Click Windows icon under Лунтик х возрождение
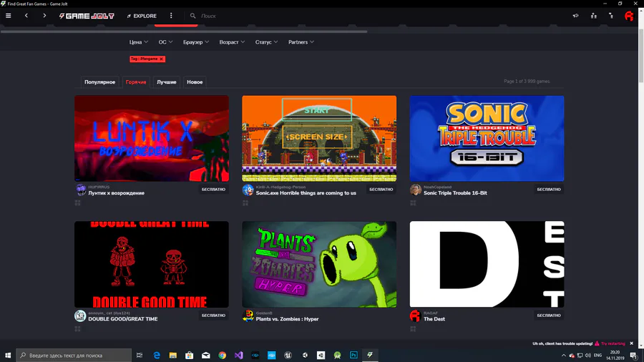Screen dimensions: 644x362 click(77, 202)
